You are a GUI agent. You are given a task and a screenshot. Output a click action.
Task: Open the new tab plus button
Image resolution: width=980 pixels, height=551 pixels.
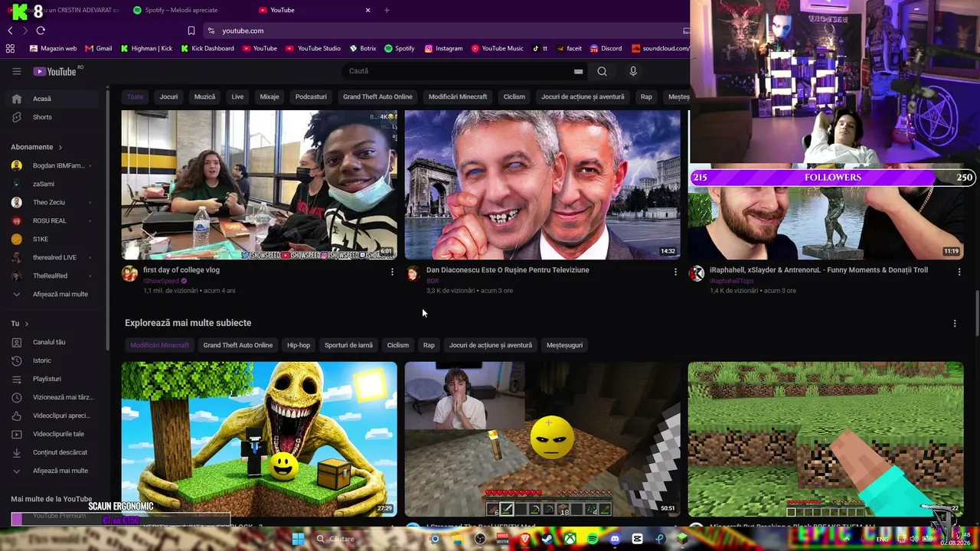[387, 10]
